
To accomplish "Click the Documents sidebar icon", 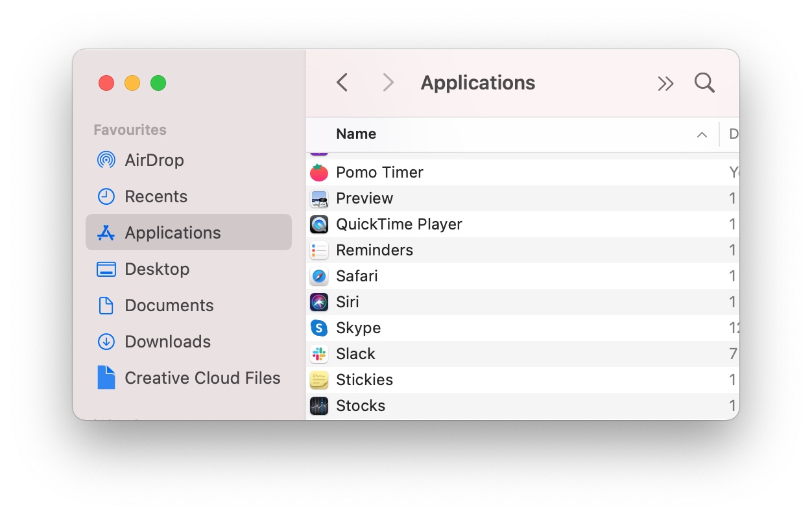I will [106, 305].
